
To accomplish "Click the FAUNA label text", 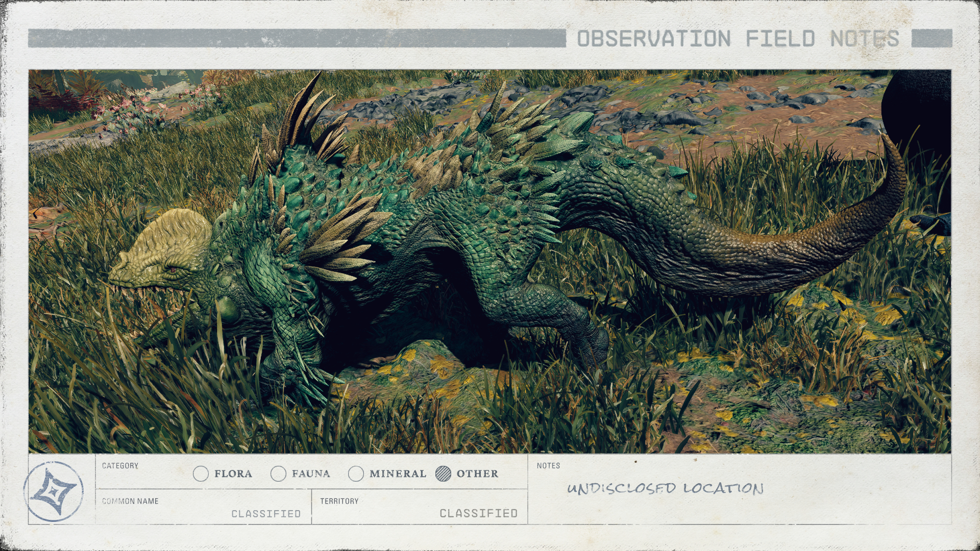I will coord(311,474).
